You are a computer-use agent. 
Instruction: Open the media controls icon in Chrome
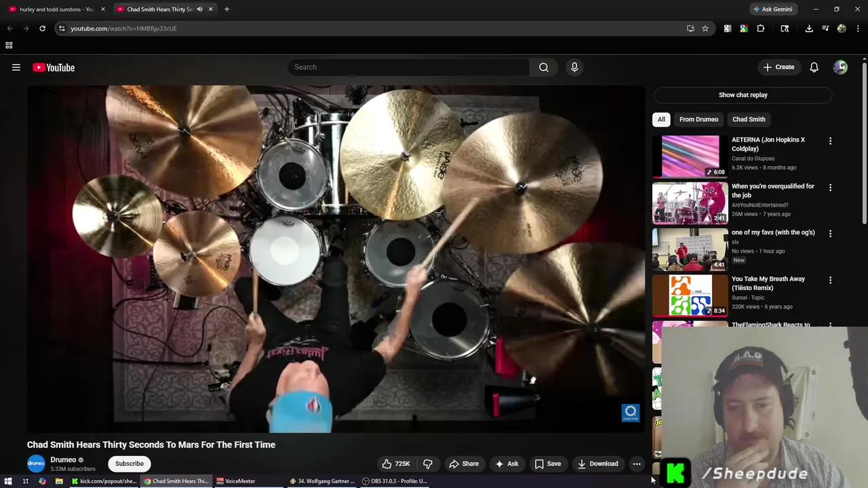[x=825, y=28]
